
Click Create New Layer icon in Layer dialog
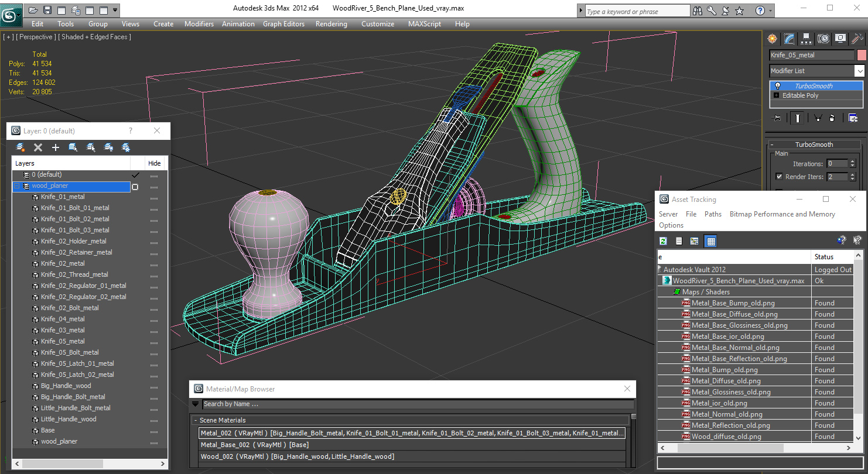tap(20, 147)
